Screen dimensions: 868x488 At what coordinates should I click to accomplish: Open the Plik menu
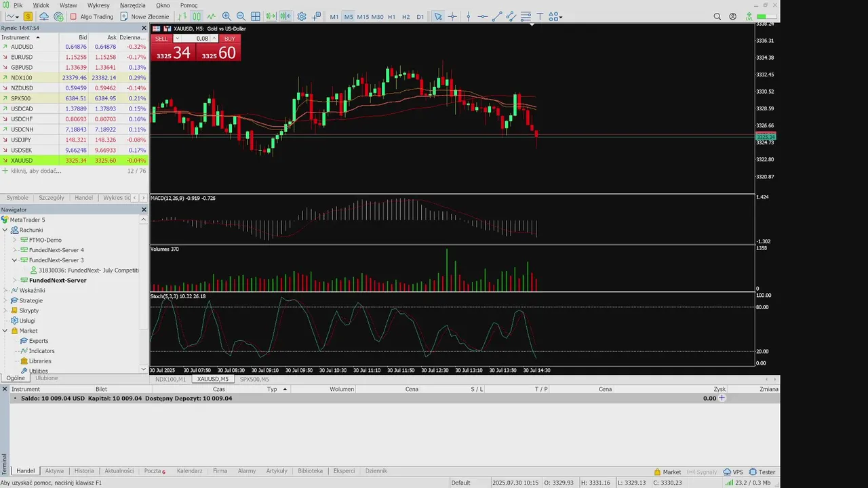[x=18, y=5]
